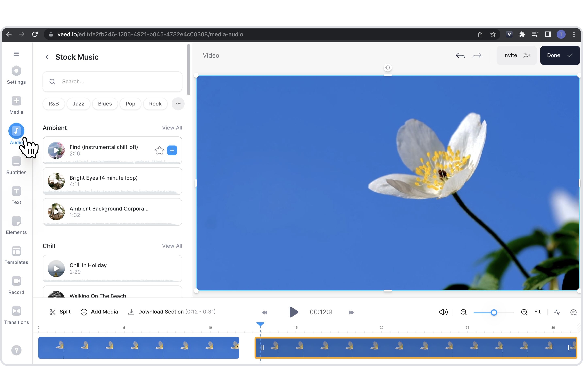This screenshot has height=392, width=583.
Task: Click the video preview canvas
Action: pyautogui.click(x=388, y=183)
